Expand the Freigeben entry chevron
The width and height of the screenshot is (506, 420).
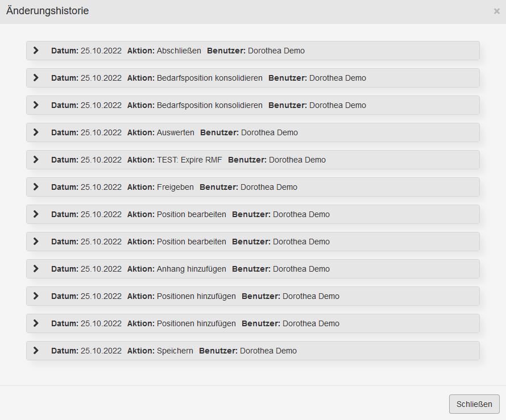[x=36, y=186]
